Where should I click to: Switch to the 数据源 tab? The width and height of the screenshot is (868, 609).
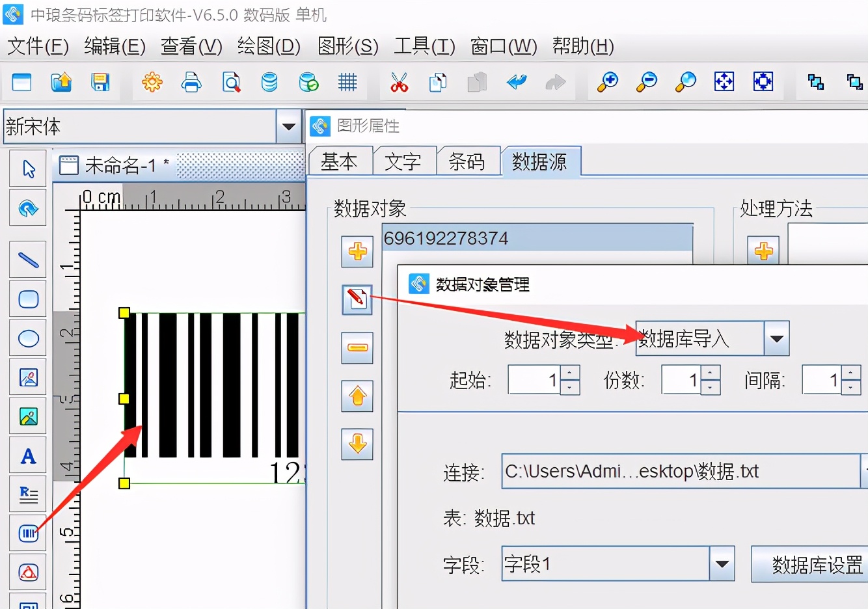[539, 161]
